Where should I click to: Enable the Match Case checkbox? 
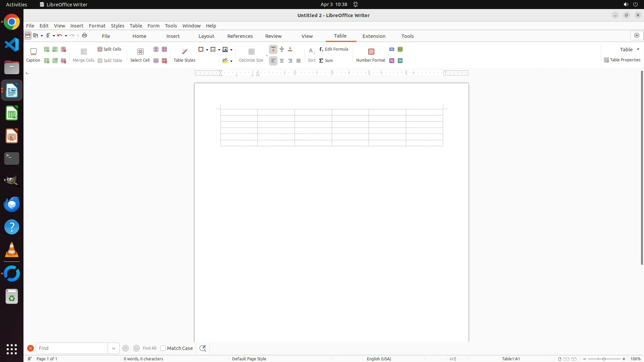tap(163, 348)
